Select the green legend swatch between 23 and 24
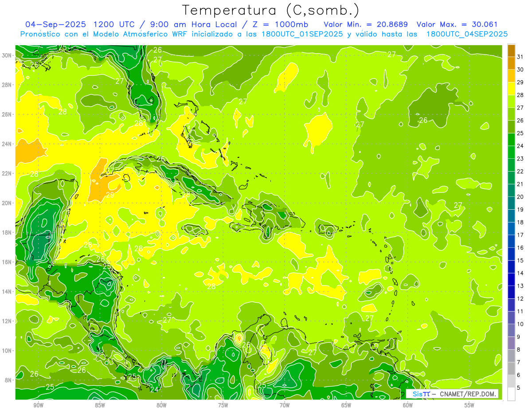This screenshot has width=532, height=411. pyautogui.click(x=511, y=153)
